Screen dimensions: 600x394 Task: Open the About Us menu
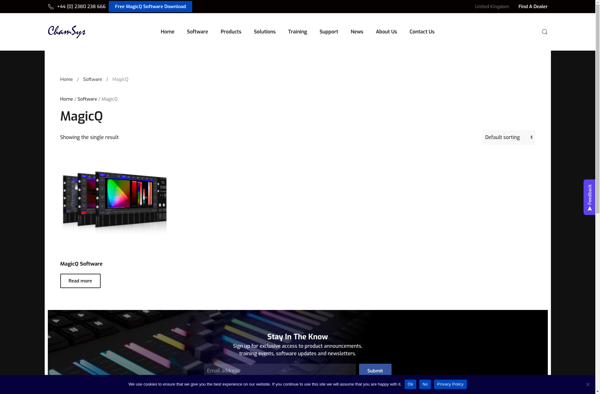click(x=386, y=32)
